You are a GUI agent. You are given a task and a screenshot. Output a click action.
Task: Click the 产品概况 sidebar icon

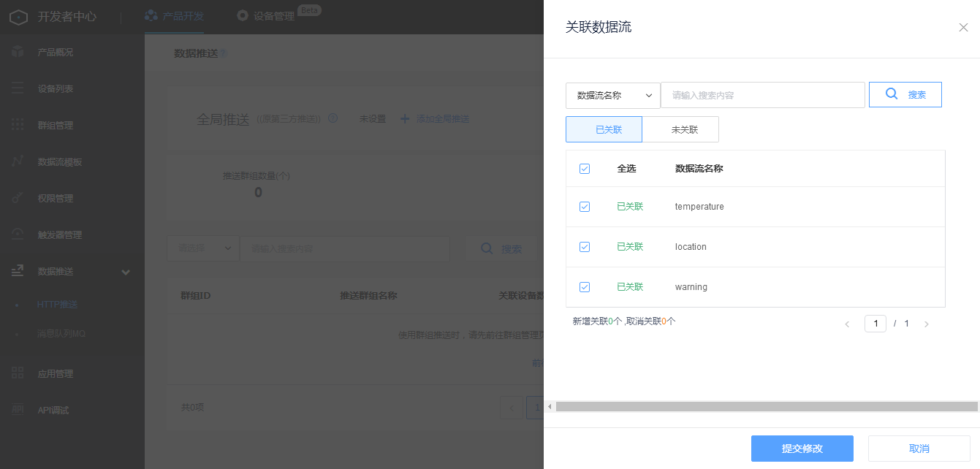tap(18, 52)
